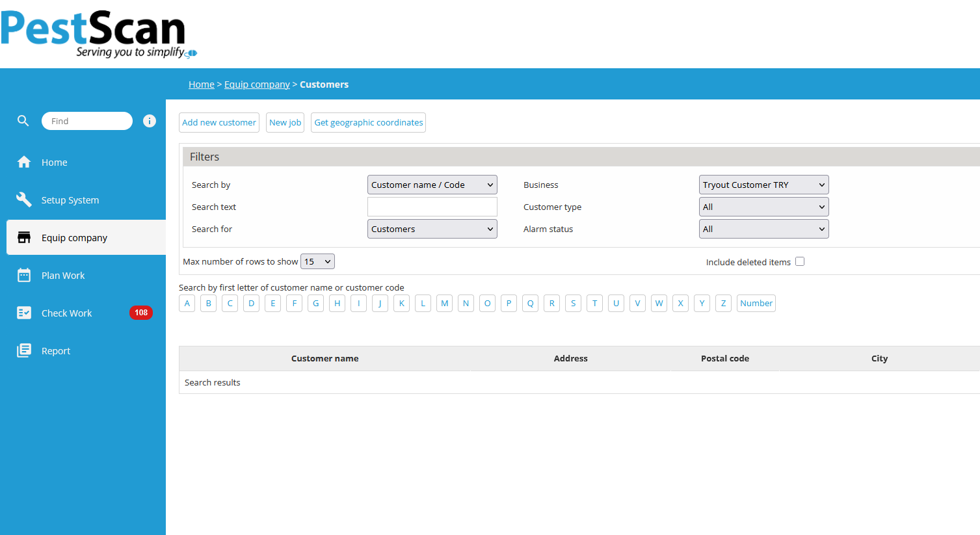
Task: Open the Business dropdown
Action: (x=764, y=185)
